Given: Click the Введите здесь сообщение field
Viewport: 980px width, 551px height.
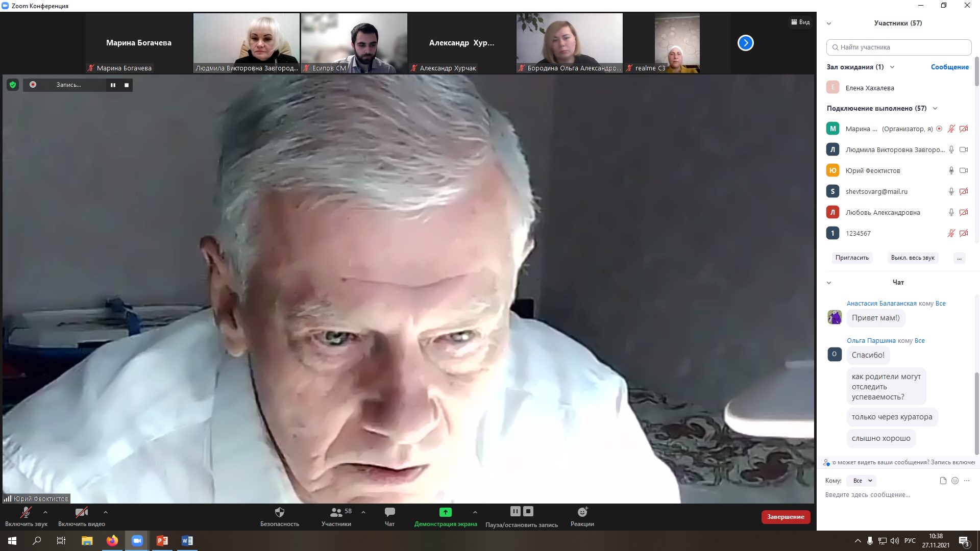Looking at the screenshot, I should [x=898, y=495].
